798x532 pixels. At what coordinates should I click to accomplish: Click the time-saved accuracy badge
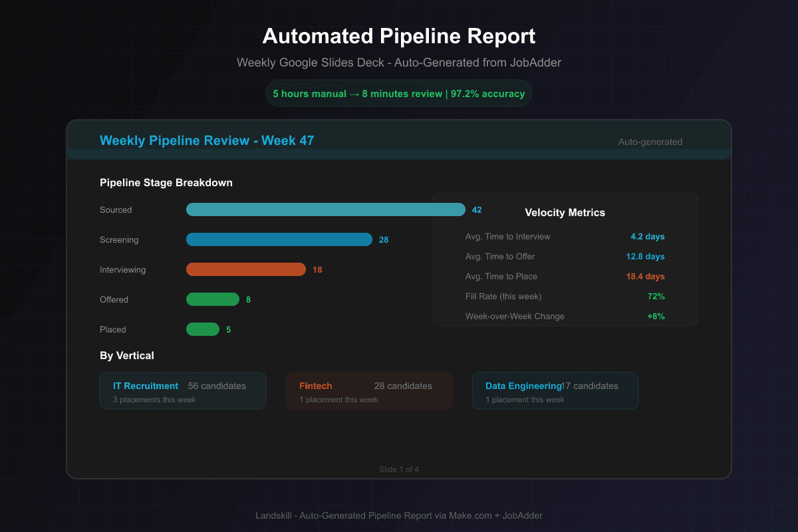coord(399,94)
